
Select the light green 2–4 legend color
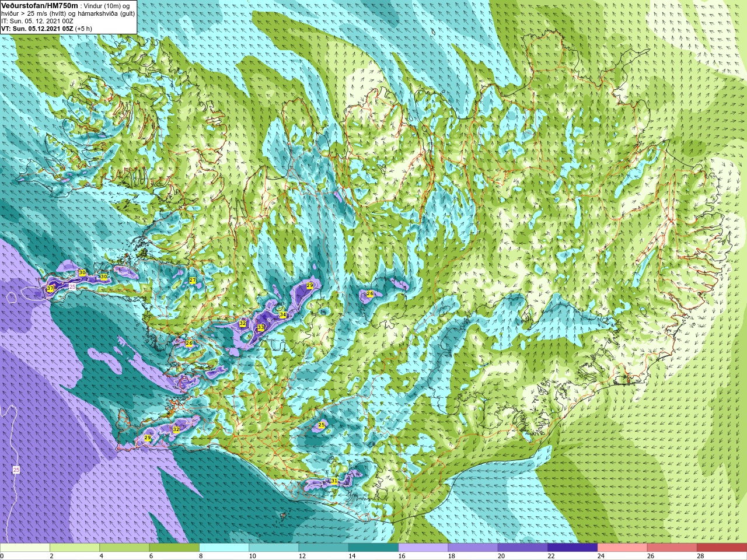point(75,548)
